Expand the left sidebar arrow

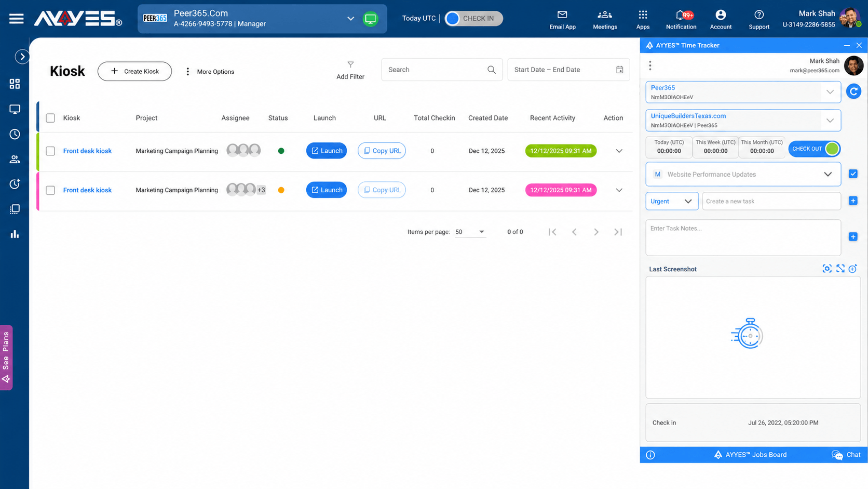point(22,57)
